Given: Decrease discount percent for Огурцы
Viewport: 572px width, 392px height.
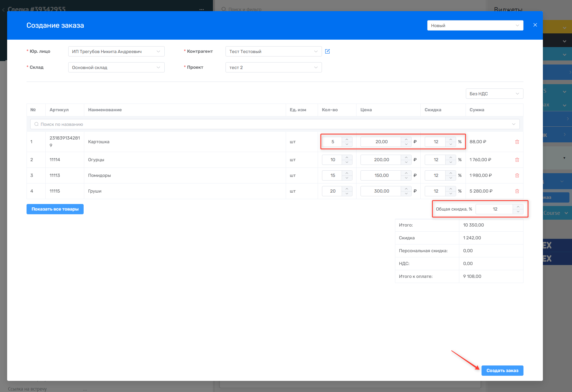Looking at the screenshot, I should click(x=451, y=162).
